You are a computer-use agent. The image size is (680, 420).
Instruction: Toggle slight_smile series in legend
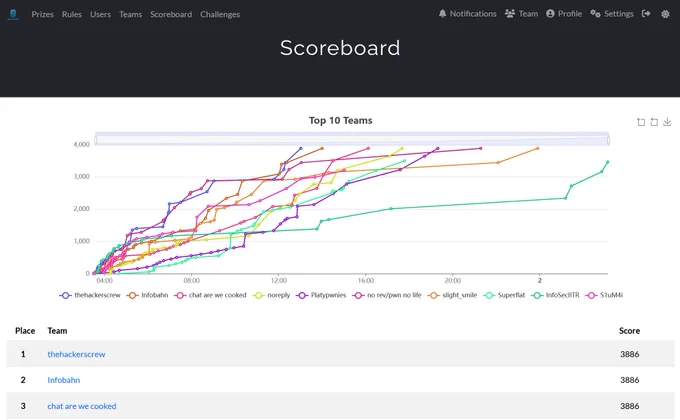[452, 295]
